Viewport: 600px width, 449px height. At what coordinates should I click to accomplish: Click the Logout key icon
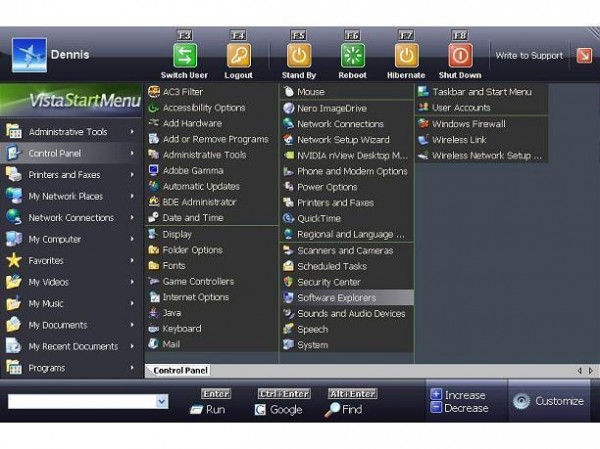point(238,56)
